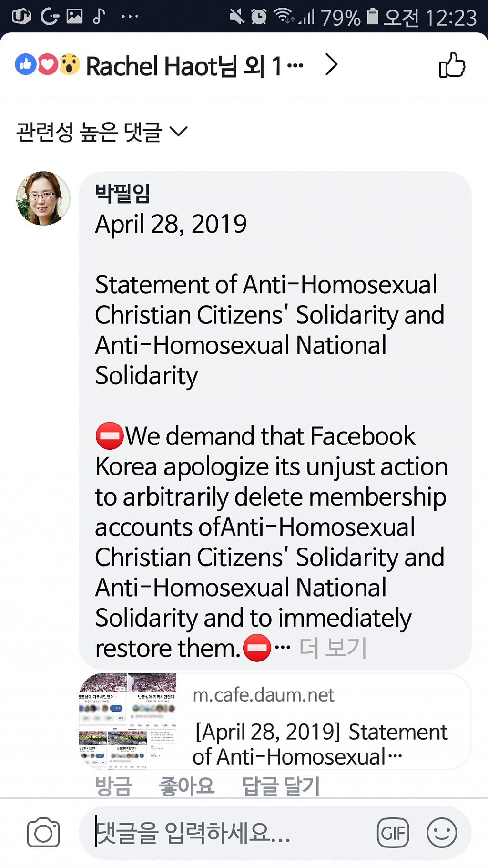The height and width of the screenshot is (868, 488).
Task: Tap the wow face reaction icon
Action: click(x=70, y=64)
